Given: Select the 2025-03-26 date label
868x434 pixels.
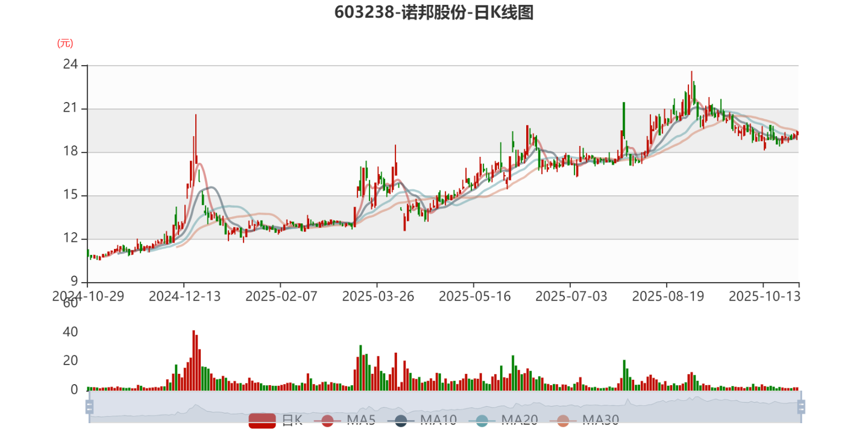Looking at the screenshot, I should (378, 296).
